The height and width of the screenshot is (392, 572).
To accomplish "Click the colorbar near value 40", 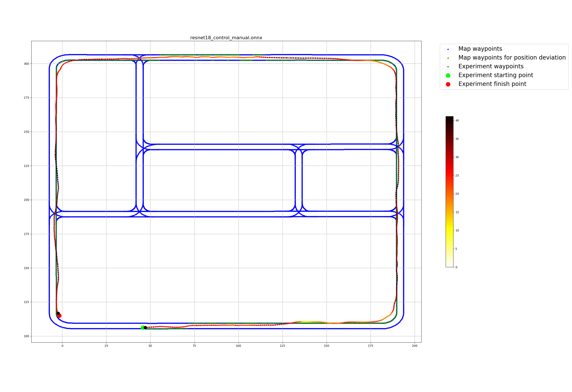I will click(449, 120).
